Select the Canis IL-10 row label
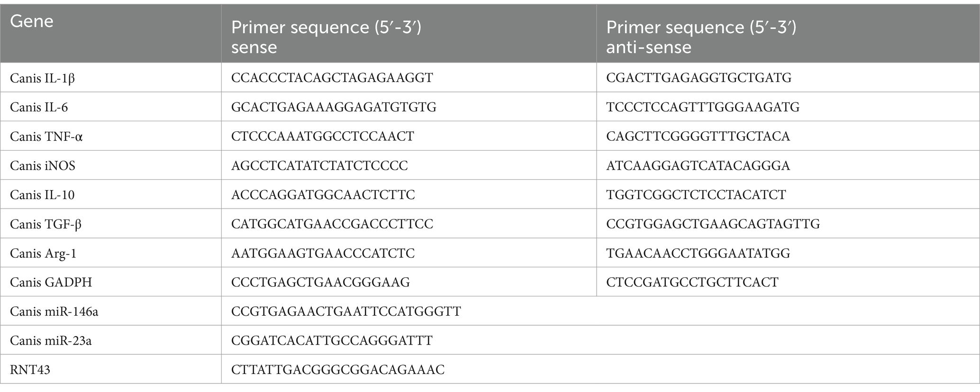Viewport: 980px width, 392px height. point(42,195)
